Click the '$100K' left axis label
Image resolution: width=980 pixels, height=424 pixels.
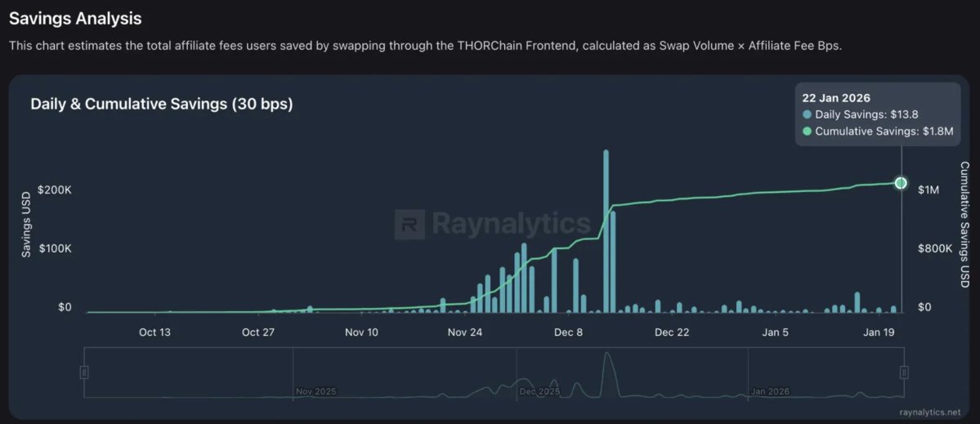(x=56, y=248)
